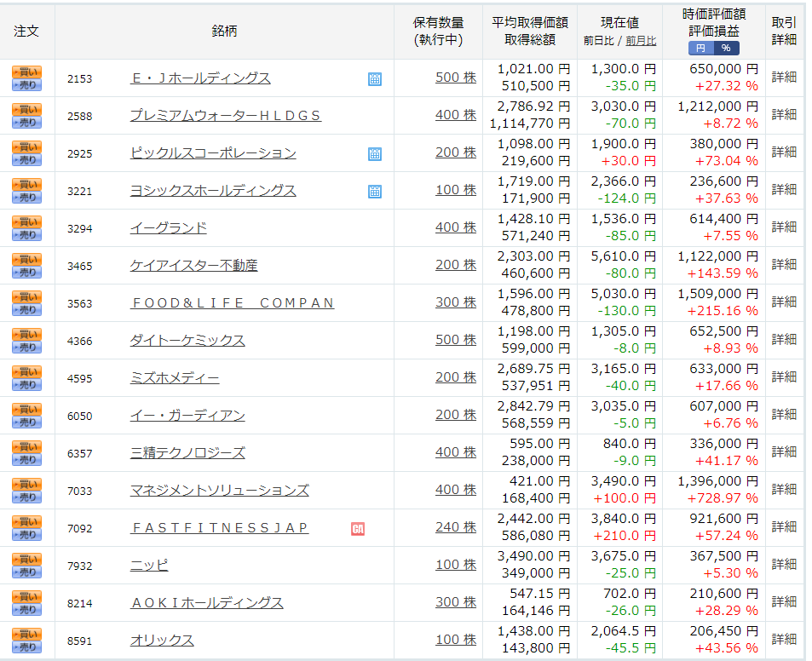This screenshot has height=661, width=812.
Task: Open stock page for E・Jホールディングス
Action: click(x=200, y=78)
